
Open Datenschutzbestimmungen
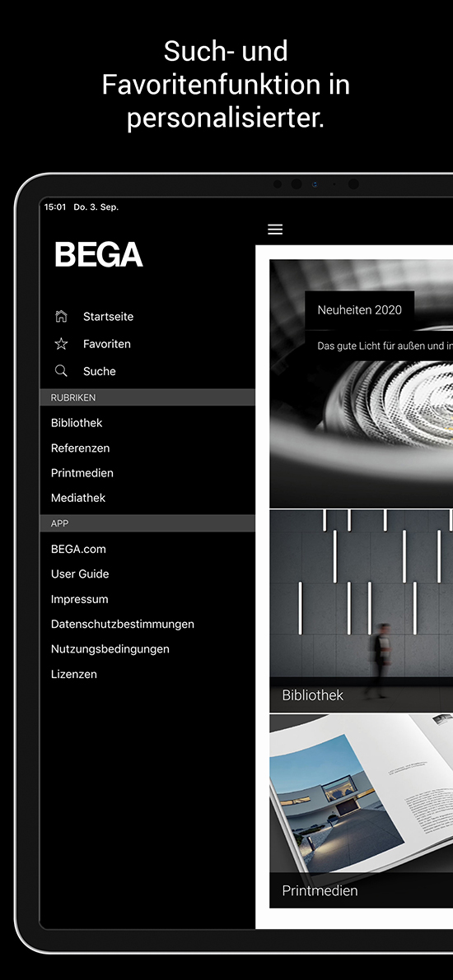(x=123, y=624)
